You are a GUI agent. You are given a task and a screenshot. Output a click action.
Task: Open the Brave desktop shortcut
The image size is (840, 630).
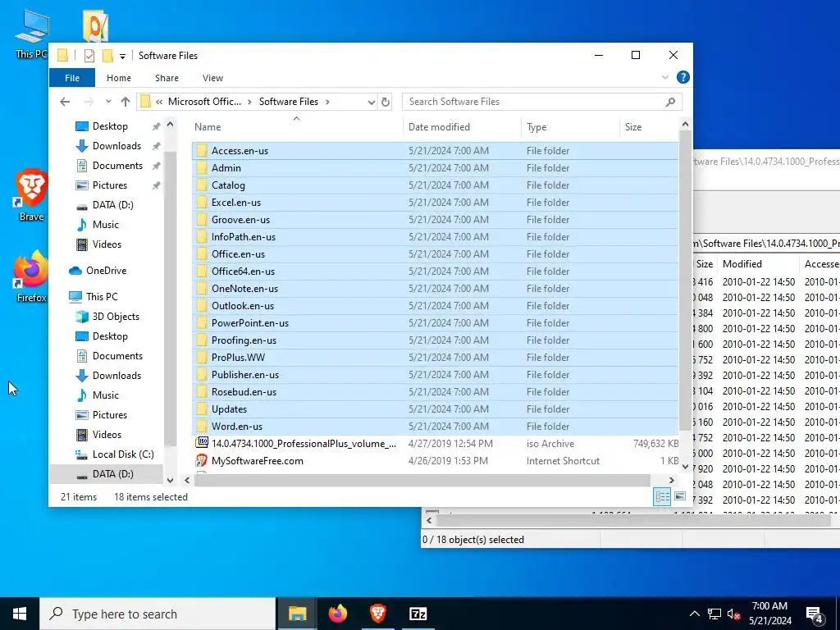[31, 194]
